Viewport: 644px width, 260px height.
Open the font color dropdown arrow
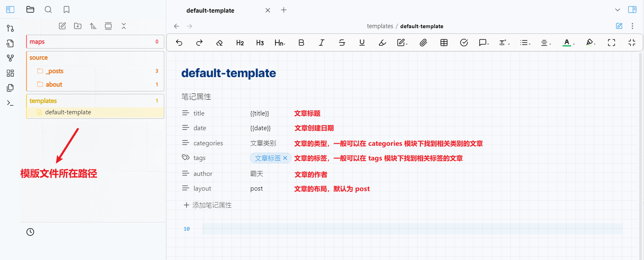click(574, 44)
